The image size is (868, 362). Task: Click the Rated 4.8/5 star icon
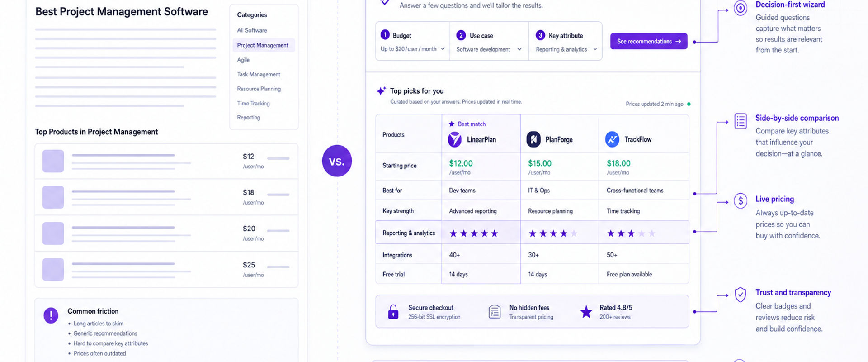pos(586,312)
